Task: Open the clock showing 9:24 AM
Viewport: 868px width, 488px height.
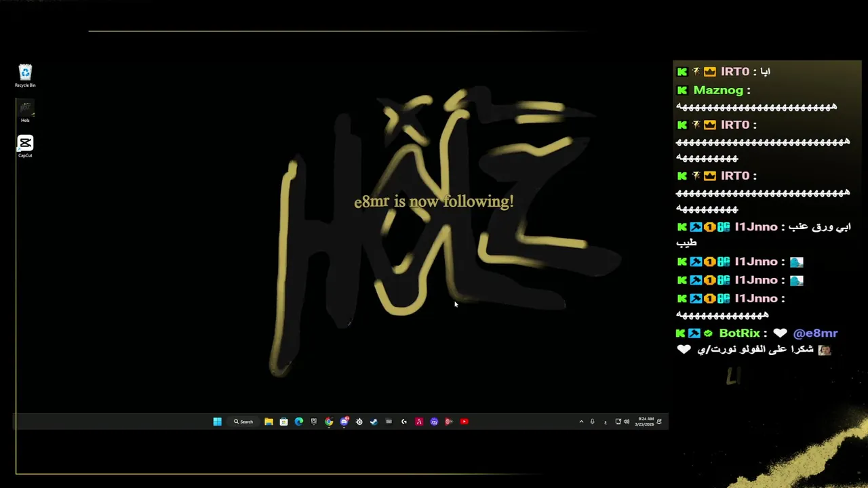Action: point(644,422)
